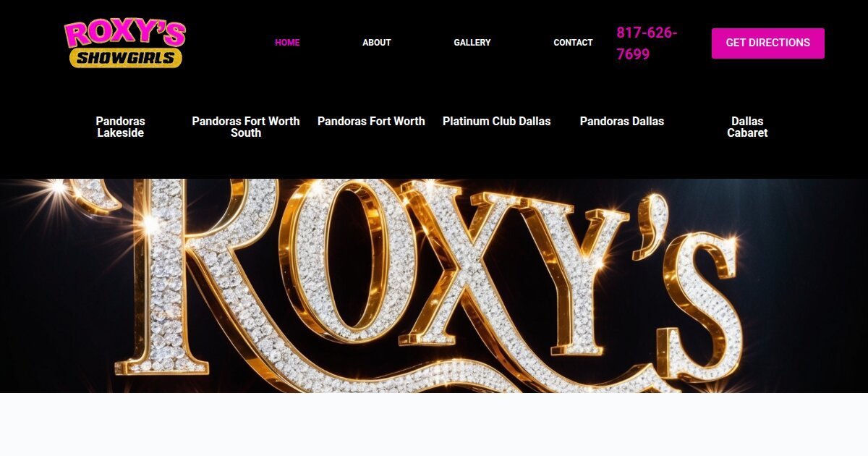Click the jeweled Roxy's hero banner
The height and width of the screenshot is (456, 868).
point(434,286)
